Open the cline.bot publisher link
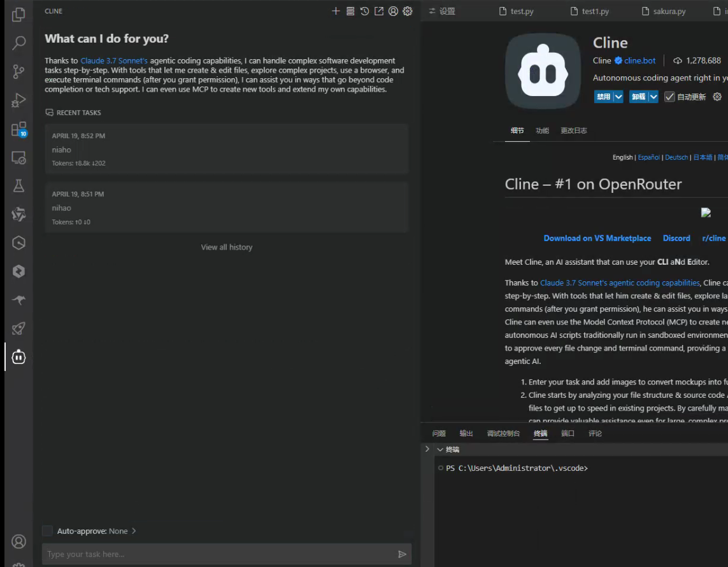Viewport: 728px width, 567px height. 639,60
